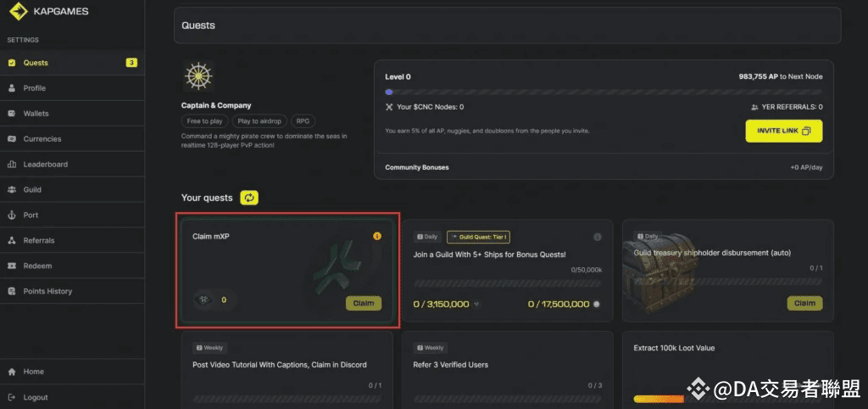Click the mXP token icon showing 0

click(x=205, y=300)
